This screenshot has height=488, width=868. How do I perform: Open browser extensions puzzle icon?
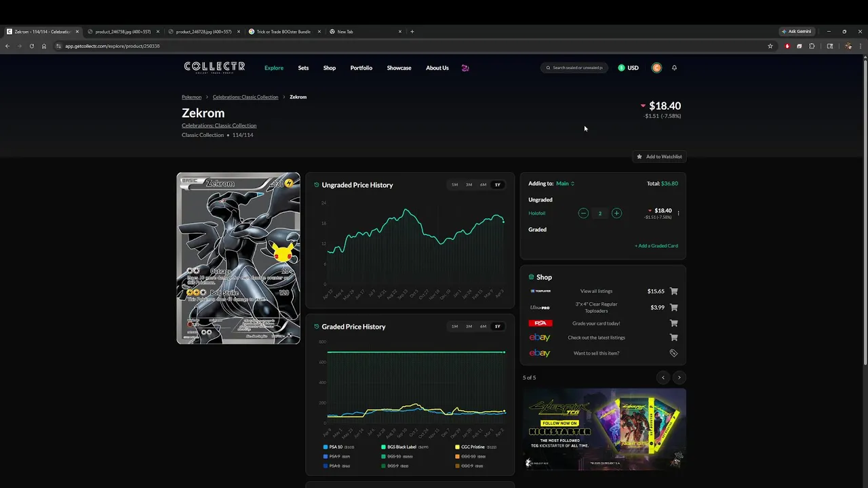[812, 46]
